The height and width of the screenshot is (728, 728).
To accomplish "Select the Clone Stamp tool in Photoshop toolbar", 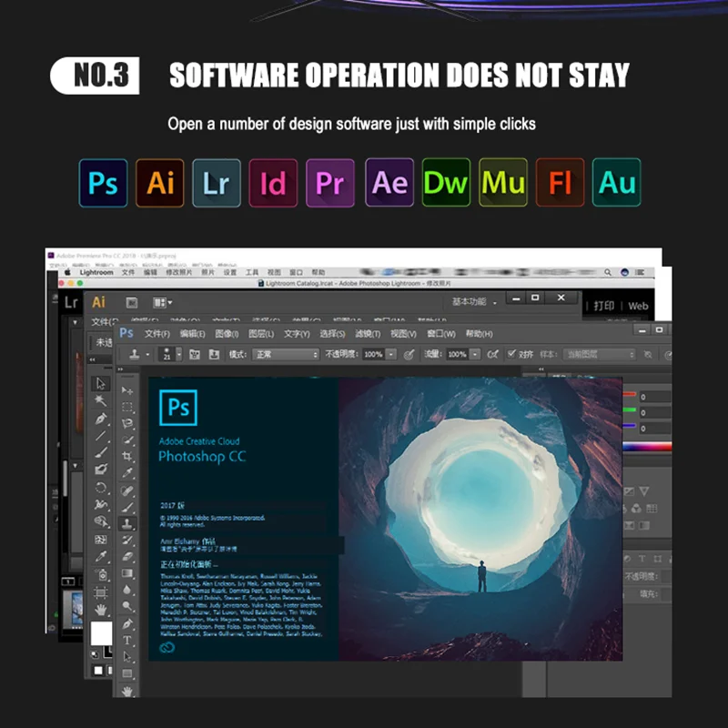I will coord(127,524).
